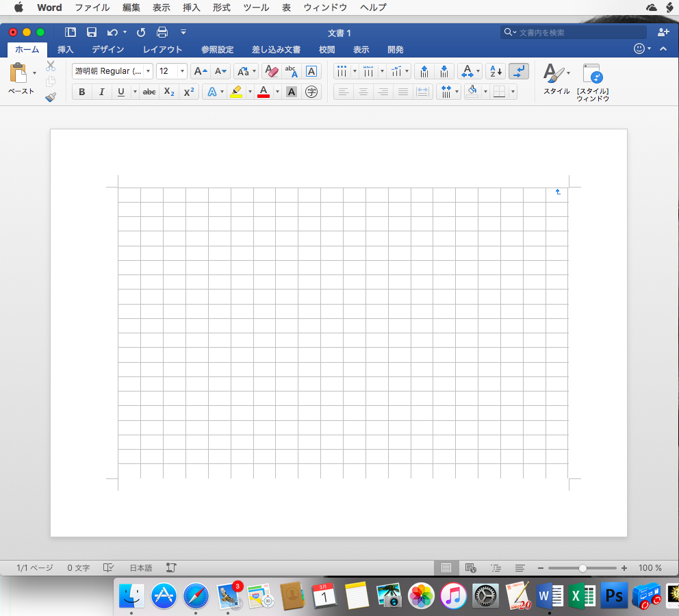Image resolution: width=679 pixels, height=616 pixels.
Task: Select the Format Painter brush icon
Action: [x=51, y=97]
